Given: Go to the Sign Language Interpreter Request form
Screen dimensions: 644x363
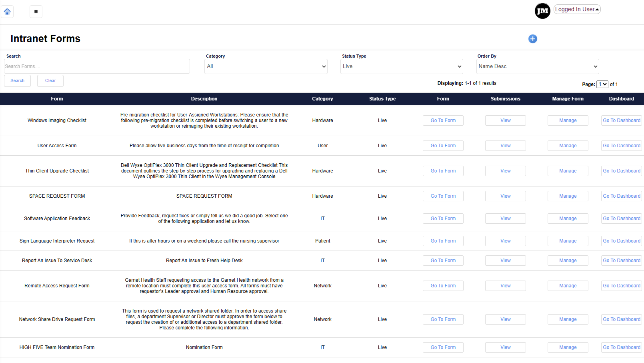Looking at the screenshot, I should (x=443, y=241).
